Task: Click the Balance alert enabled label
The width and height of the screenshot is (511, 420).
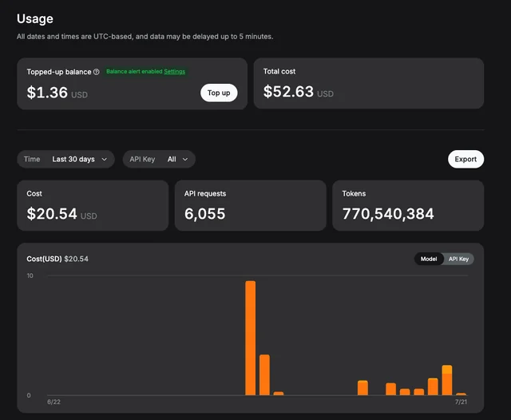Action: point(134,71)
